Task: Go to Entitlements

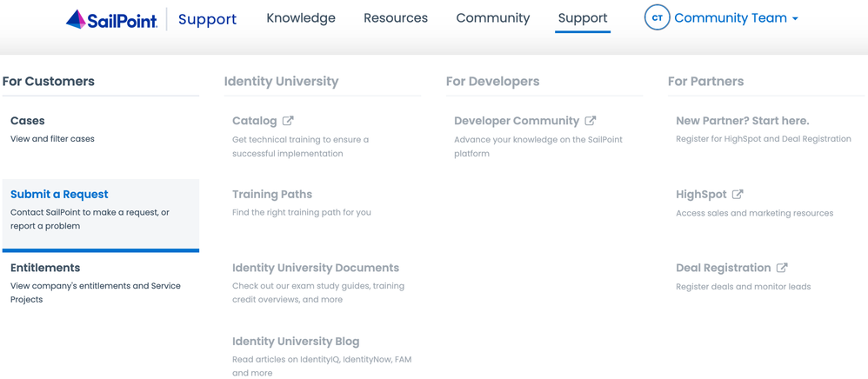Action: point(45,268)
